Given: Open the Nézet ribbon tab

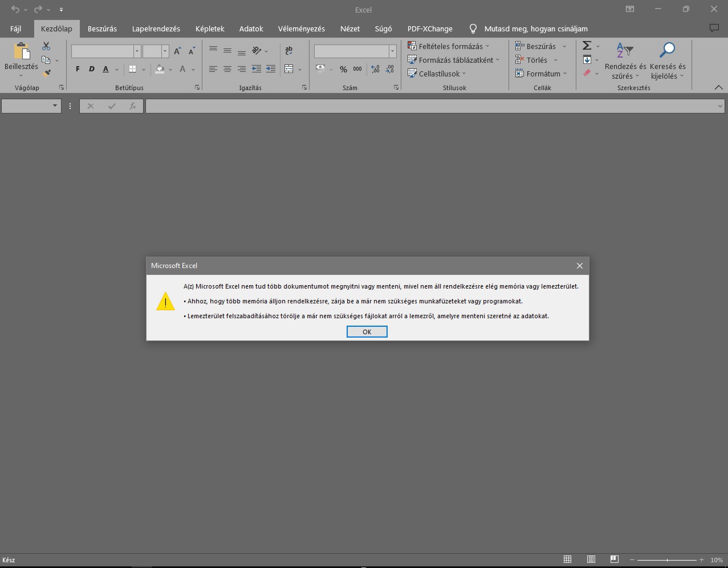Looking at the screenshot, I should point(350,29).
